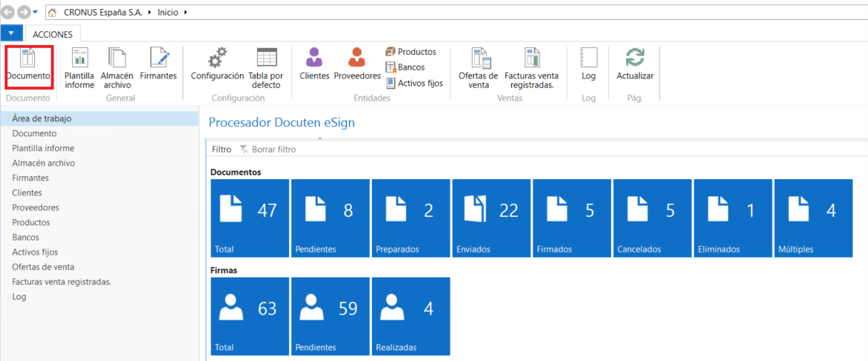Open the Total documents tile
The image size is (868, 361).
coord(250,218)
